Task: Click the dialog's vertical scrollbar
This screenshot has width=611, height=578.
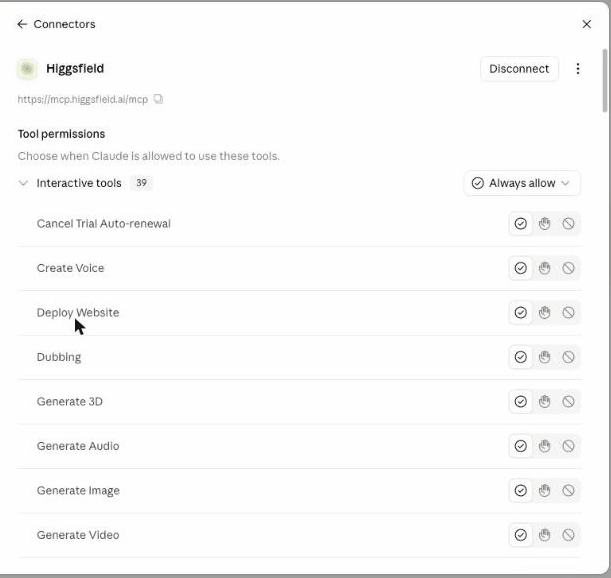Action: click(604, 80)
